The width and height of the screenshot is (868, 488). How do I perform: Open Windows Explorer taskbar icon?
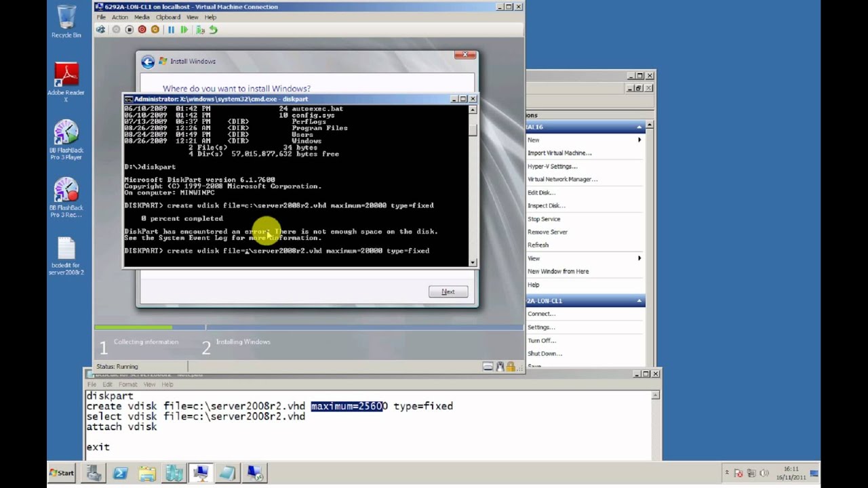[x=147, y=473]
